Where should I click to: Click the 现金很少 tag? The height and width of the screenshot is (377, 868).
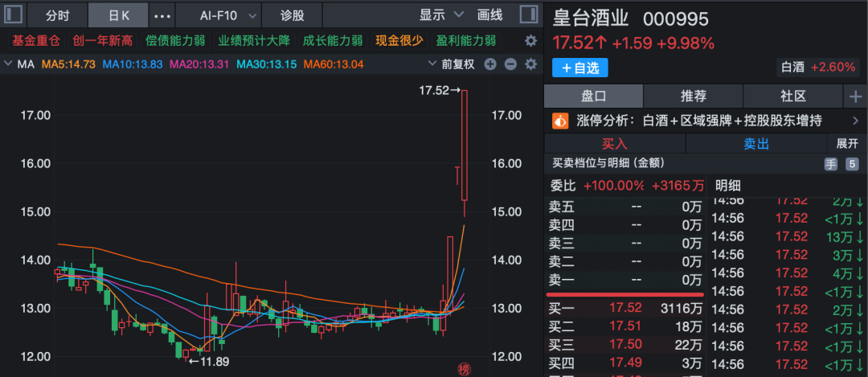click(x=399, y=41)
